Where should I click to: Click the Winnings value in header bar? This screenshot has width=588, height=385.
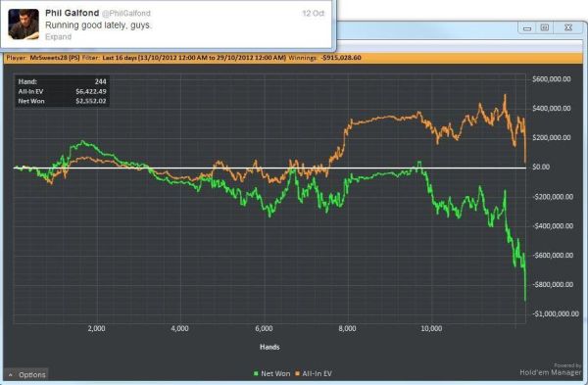coord(342,58)
